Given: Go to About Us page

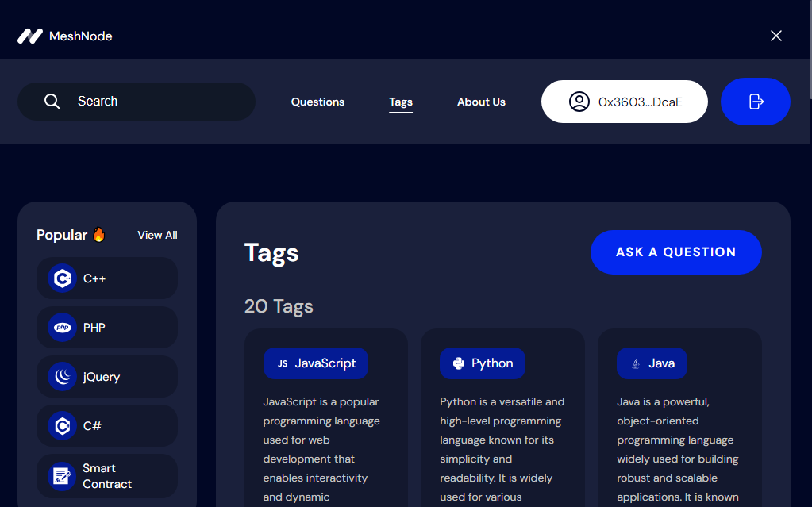Looking at the screenshot, I should 481,102.
